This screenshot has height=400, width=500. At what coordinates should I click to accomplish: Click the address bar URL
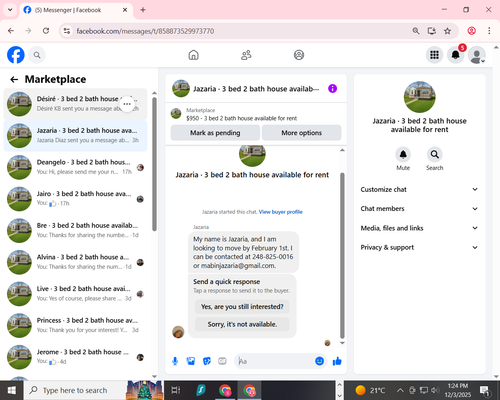tap(145, 31)
